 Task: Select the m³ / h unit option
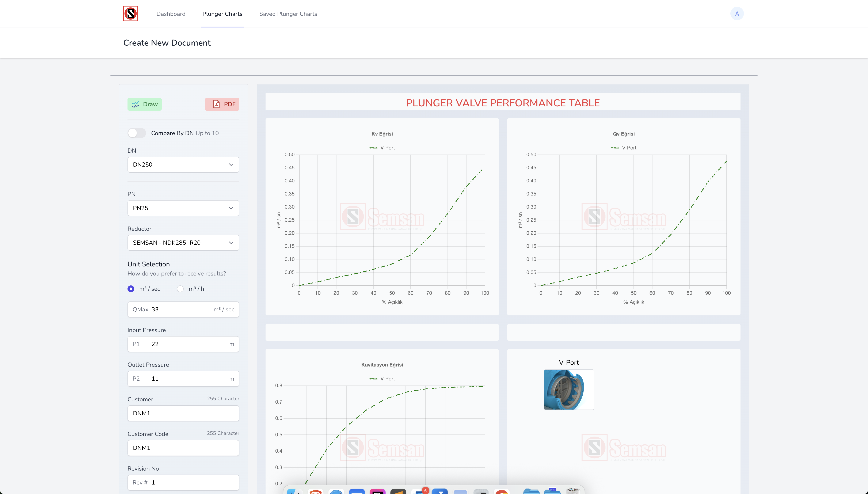(x=180, y=289)
